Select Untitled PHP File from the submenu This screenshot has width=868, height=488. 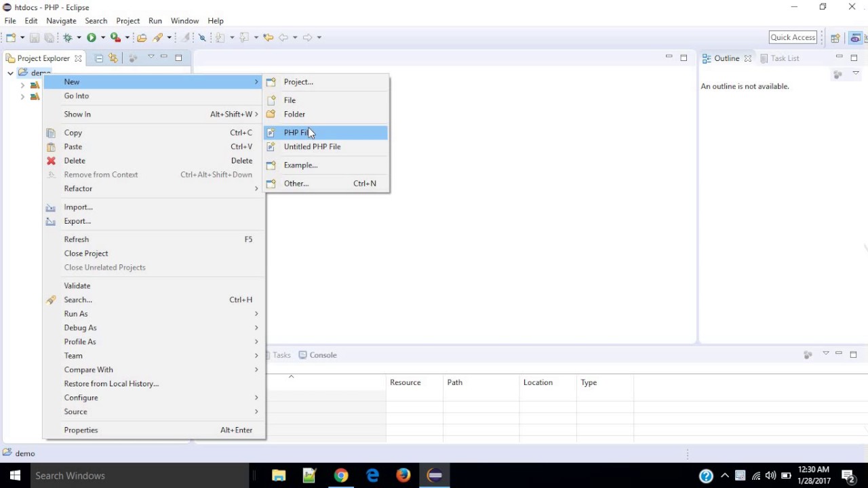(312, 146)
